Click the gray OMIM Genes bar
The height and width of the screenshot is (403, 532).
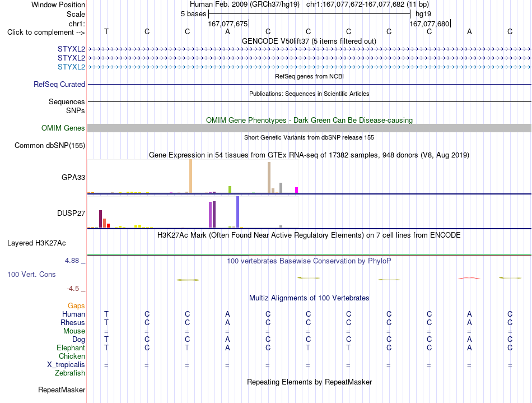coord(309,128)
